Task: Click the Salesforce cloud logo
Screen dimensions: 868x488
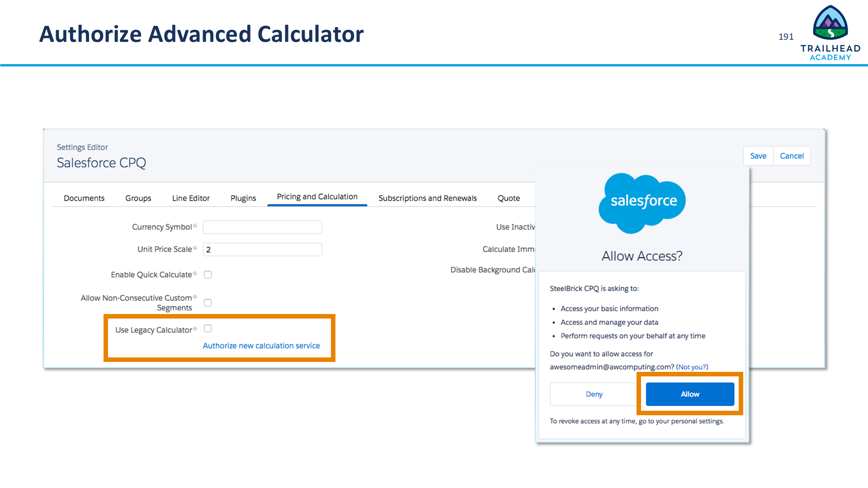Action: point(642,203)
